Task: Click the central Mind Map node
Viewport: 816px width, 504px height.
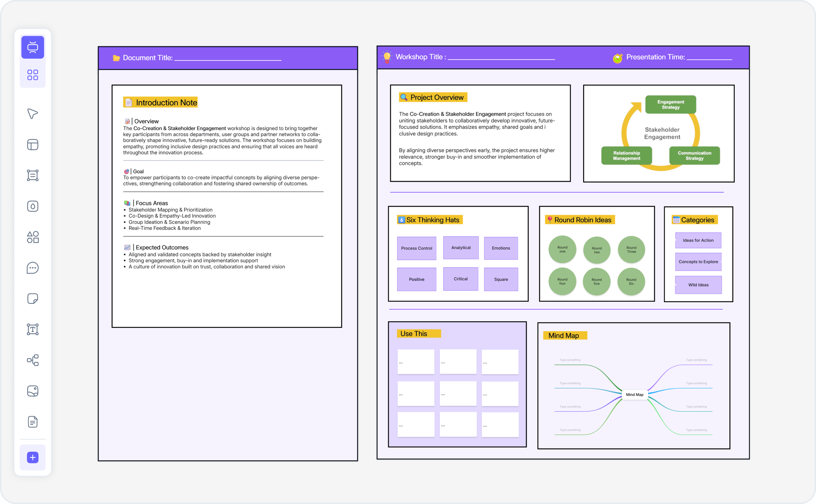Action: (635, 395)
